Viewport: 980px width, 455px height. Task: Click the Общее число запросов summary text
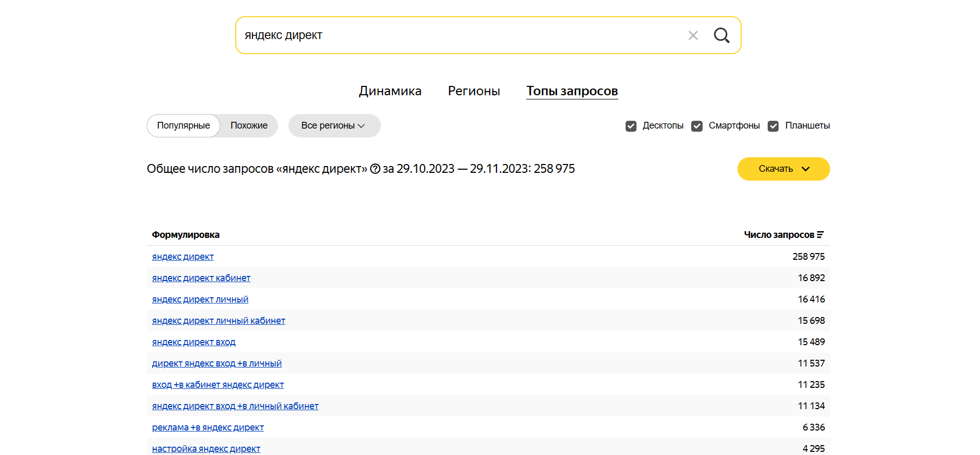click(361, 169)
